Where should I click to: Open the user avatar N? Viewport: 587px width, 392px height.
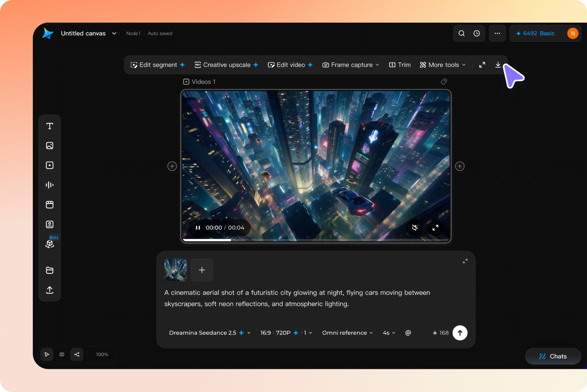pos(573,34)
